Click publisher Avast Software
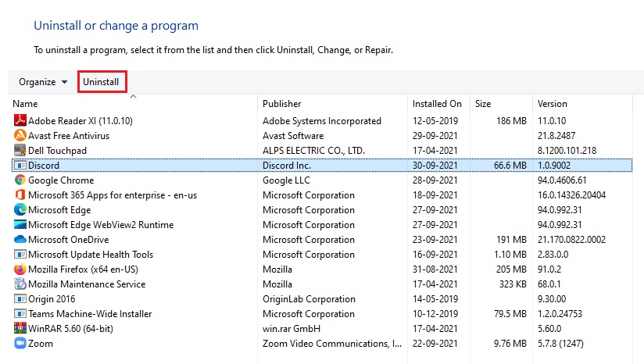644x364 pixels. (x=293, y=135)
